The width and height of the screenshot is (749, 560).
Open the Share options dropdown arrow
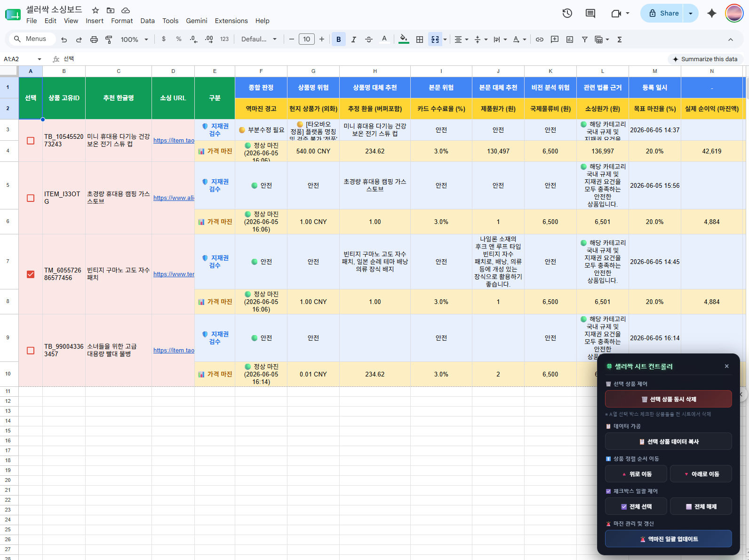(x=691, y=13)
